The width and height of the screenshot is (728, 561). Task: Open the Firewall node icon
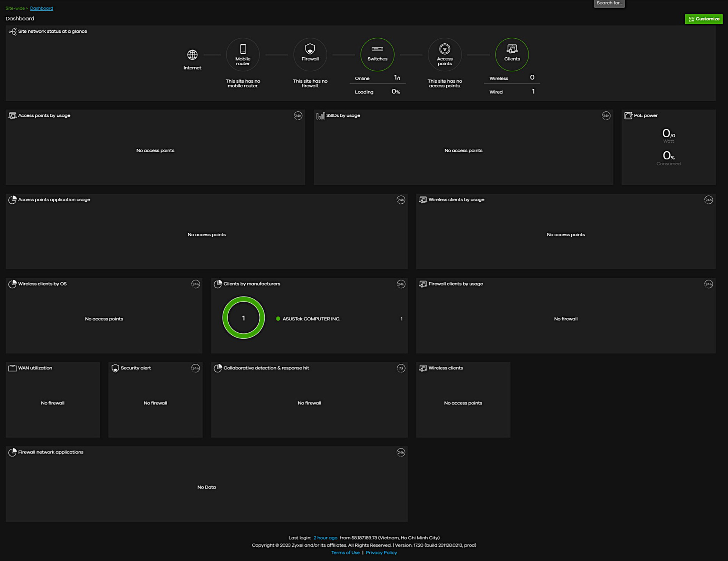(310, 54)
